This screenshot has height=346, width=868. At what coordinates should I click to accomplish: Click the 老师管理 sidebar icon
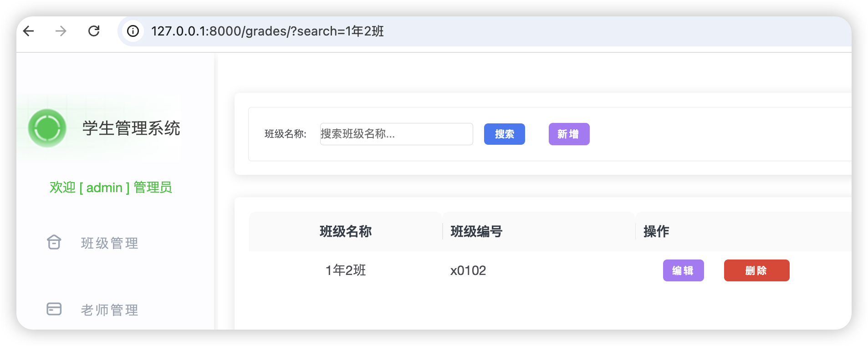pyautogui.click(x=54, y=309)
